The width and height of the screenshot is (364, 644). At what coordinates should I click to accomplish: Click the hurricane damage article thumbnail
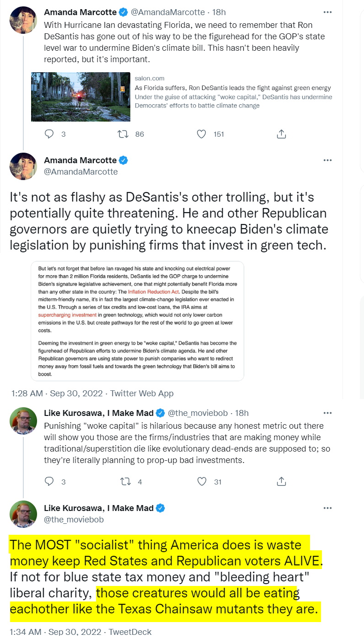click(x=80, y=96)
